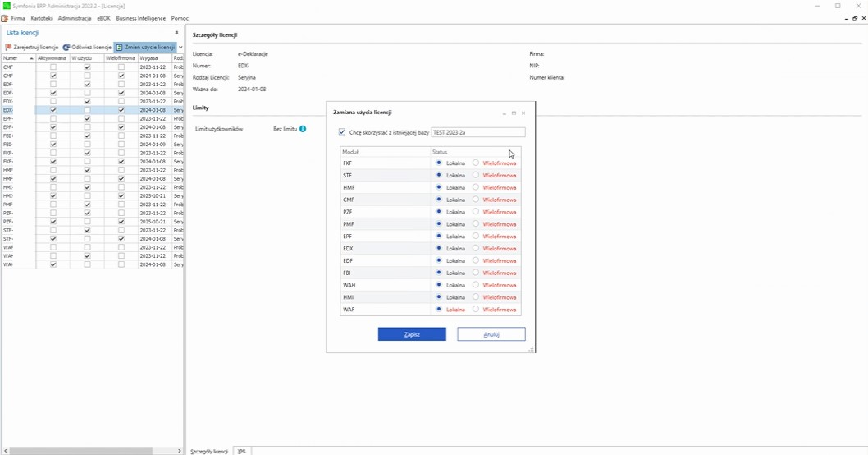
Task: Pin the Lista licencji panel
Action: 176,33
